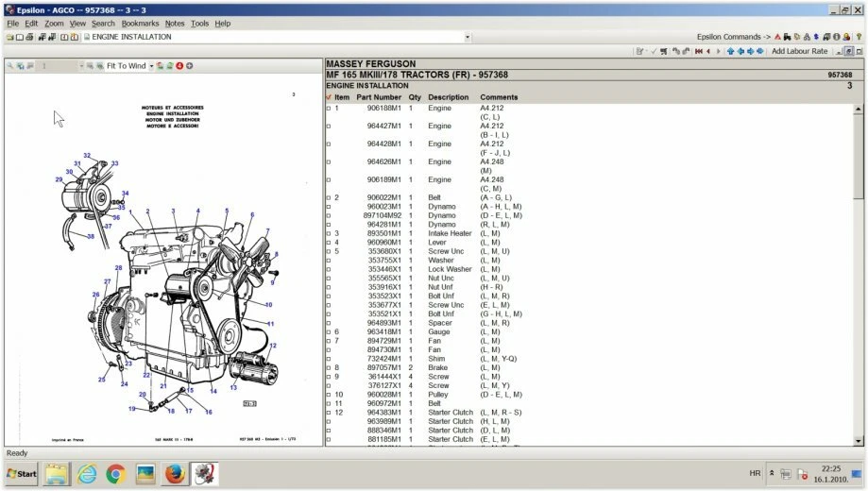This screenshot has width=868, height=491.
Task: Open Internet Explorer from the taskbar
Action: pos(87,474)
